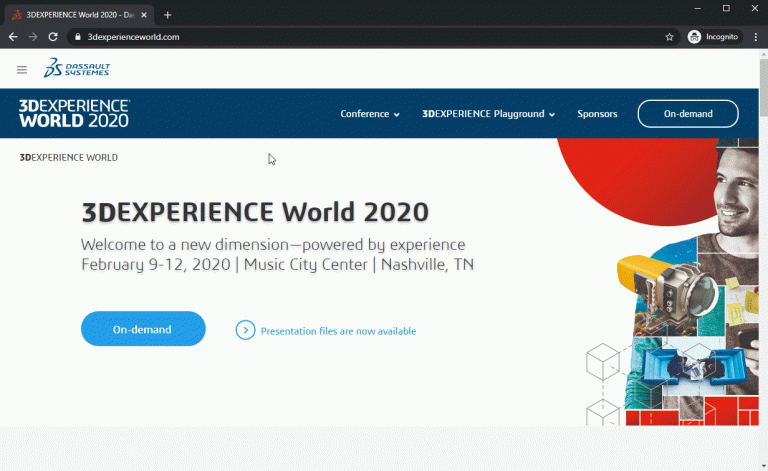The width and height of the screenshot is (768, 471).
Task: Open a new browser tab
Action: point(167,15)
